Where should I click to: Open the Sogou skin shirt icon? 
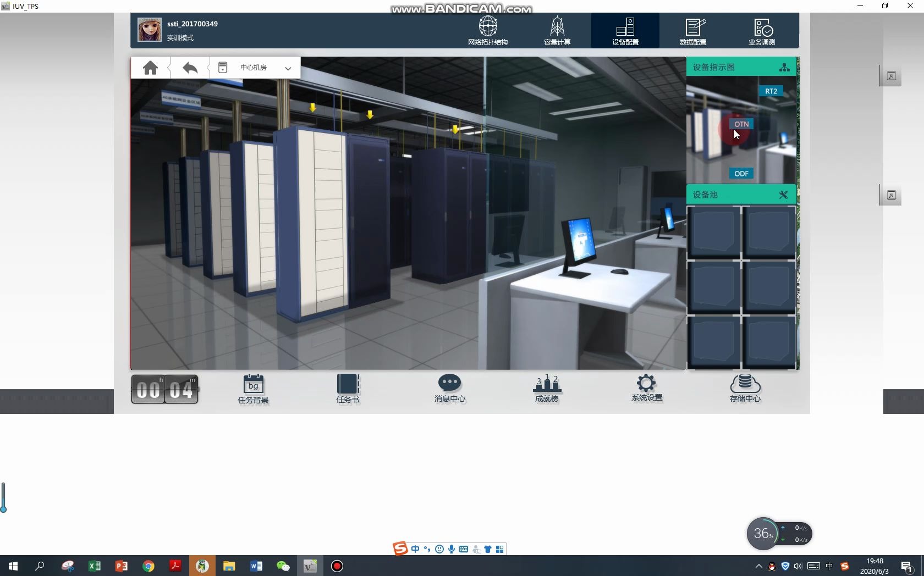click(x=488, y=549)
